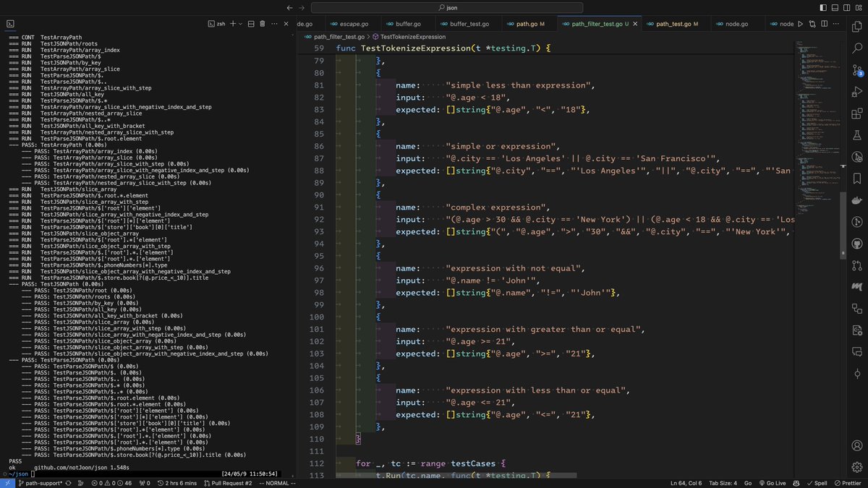Add a new terminal with plus icon
The height and width of the screenshot is (488, 868).
click(x=232, y=24)
